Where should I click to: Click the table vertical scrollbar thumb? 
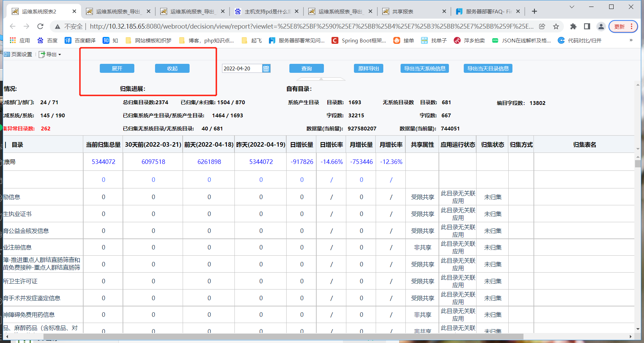pos(638,164)
